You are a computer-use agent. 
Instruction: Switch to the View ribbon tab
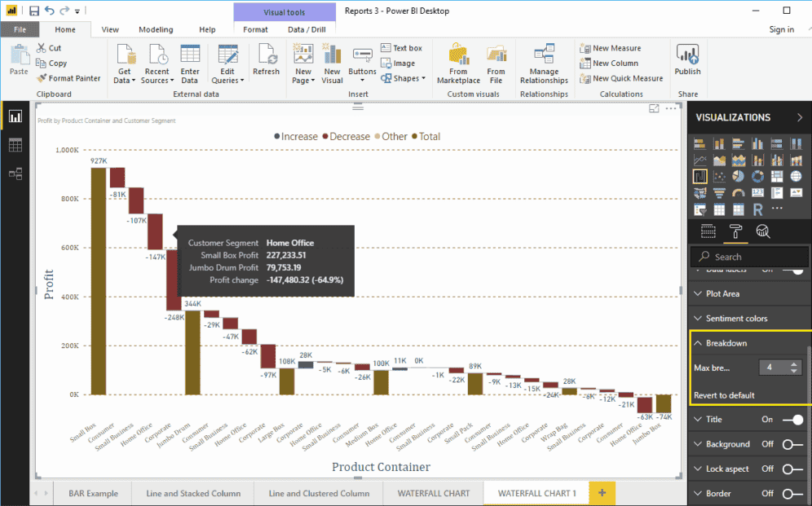(110, 29)
